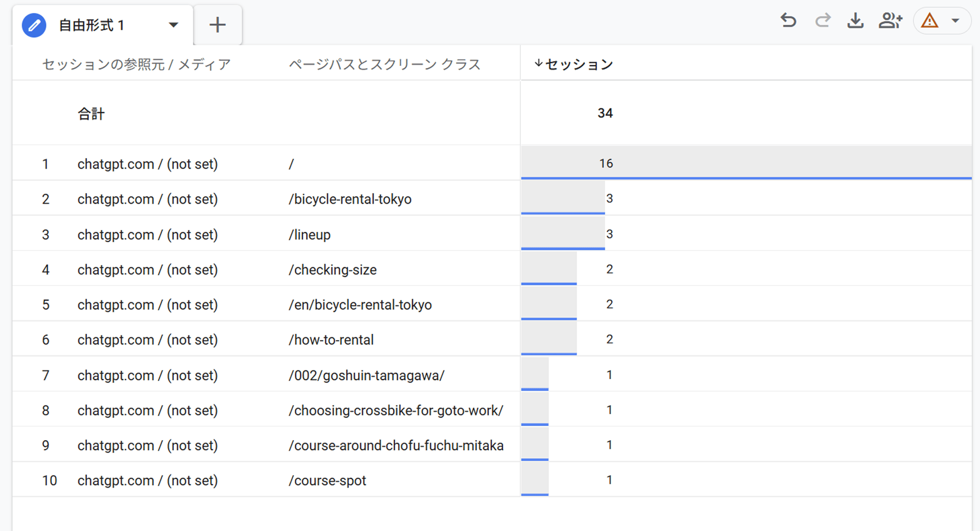Redo the last undone change
Screen dimensions: 980x531
(822, 21)
